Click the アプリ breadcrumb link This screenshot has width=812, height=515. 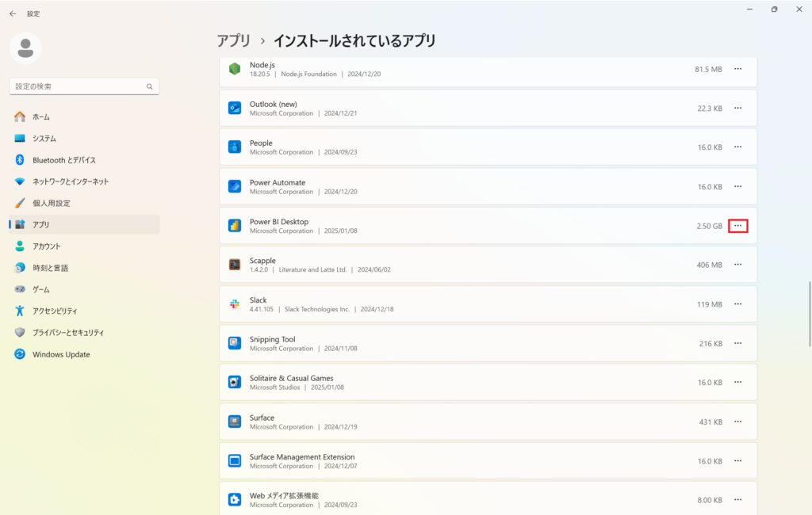tap(234, 40)
